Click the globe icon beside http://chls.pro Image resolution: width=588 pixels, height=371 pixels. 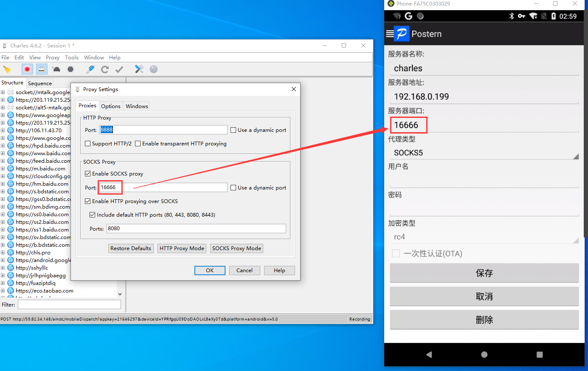(11, 252)
